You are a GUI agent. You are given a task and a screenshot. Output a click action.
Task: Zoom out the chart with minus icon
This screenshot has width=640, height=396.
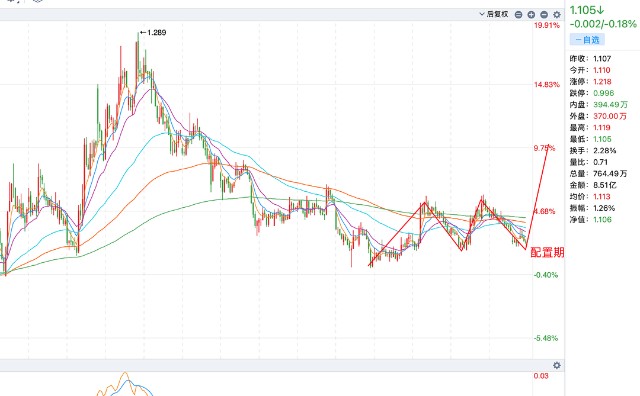[544, 15]
